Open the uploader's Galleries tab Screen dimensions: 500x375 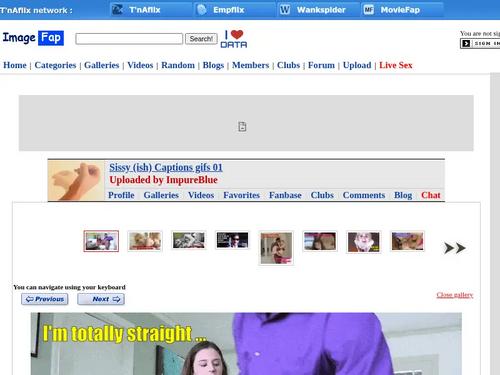[161, 195]
